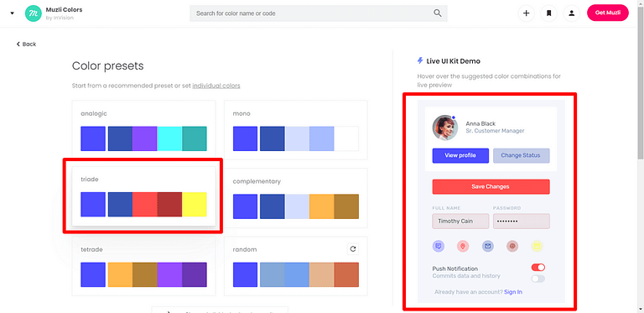Open the bookmark saved palettes icon
This screenshot has height=313, width=644.
click(548, 13)
